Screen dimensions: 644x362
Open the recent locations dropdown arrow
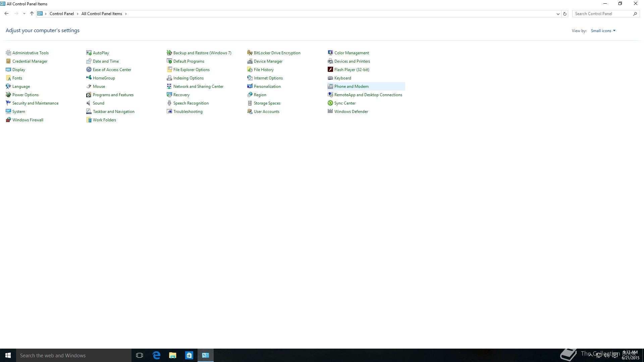click(24, 14)
